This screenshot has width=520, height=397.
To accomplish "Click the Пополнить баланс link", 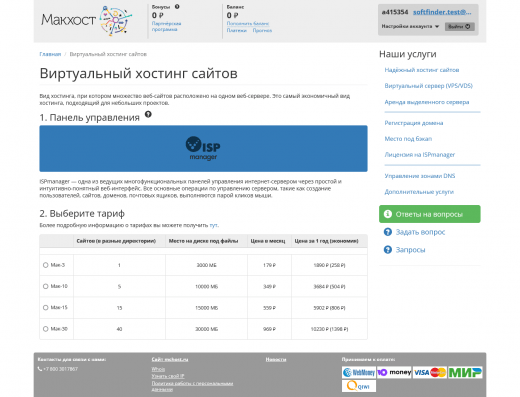I will [248, 23].
